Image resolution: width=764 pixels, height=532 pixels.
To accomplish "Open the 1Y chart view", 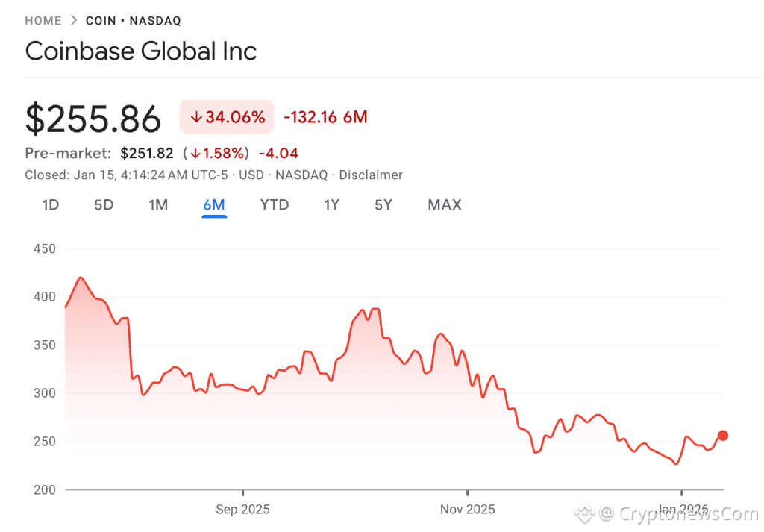I will tap(331, 204).
